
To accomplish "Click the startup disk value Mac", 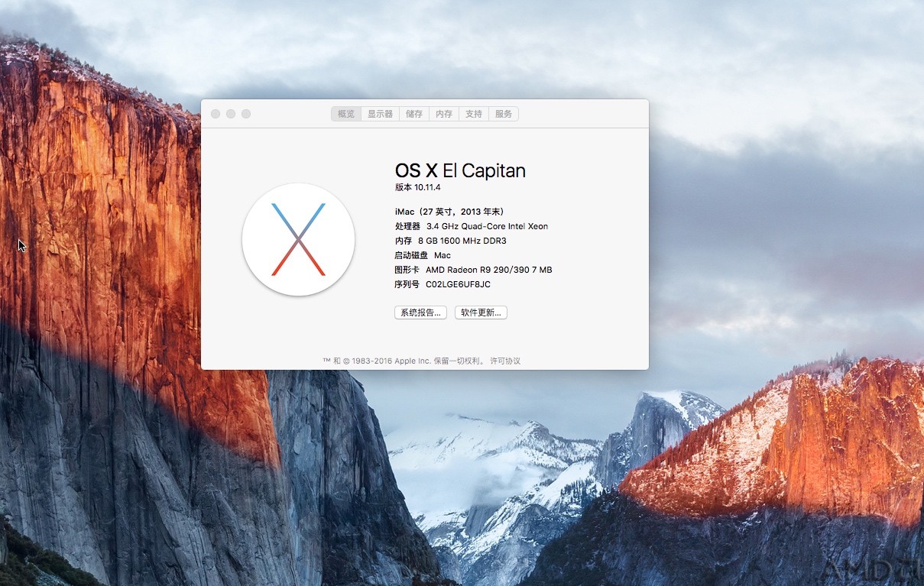I will 443,255.
